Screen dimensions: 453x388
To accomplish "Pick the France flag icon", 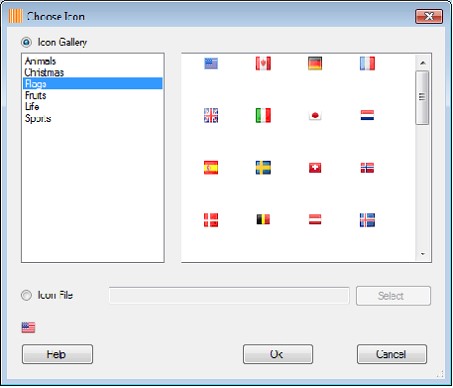I will click(x=367, y=63).
